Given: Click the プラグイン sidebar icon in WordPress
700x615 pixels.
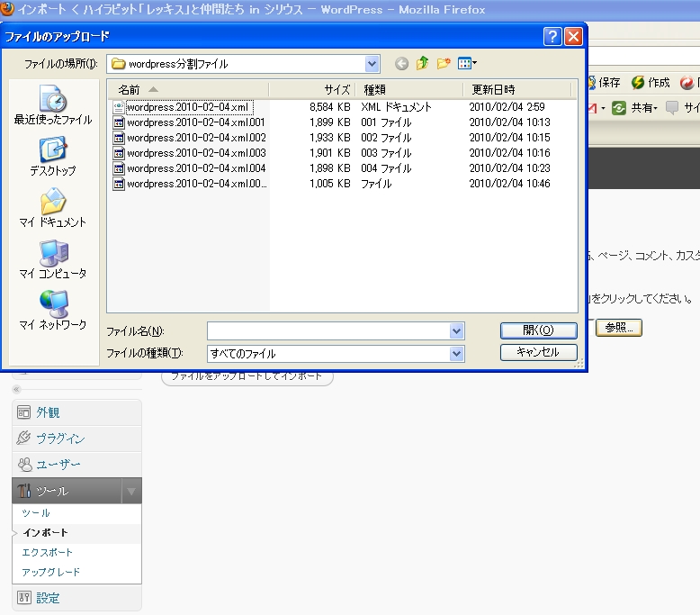Looking at the screenshot, I should (23, 438).
